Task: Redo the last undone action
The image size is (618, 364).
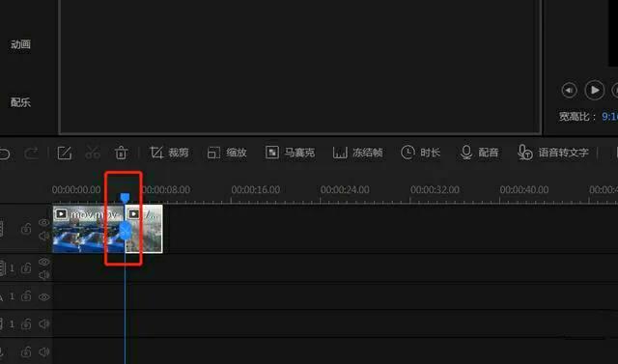Action: pos(32,153)
